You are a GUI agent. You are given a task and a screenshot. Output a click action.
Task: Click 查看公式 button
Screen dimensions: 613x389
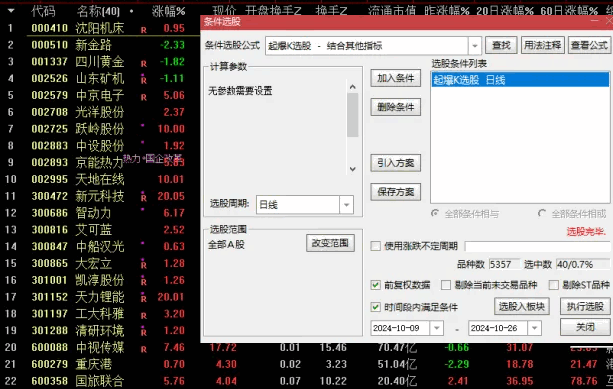589,45
